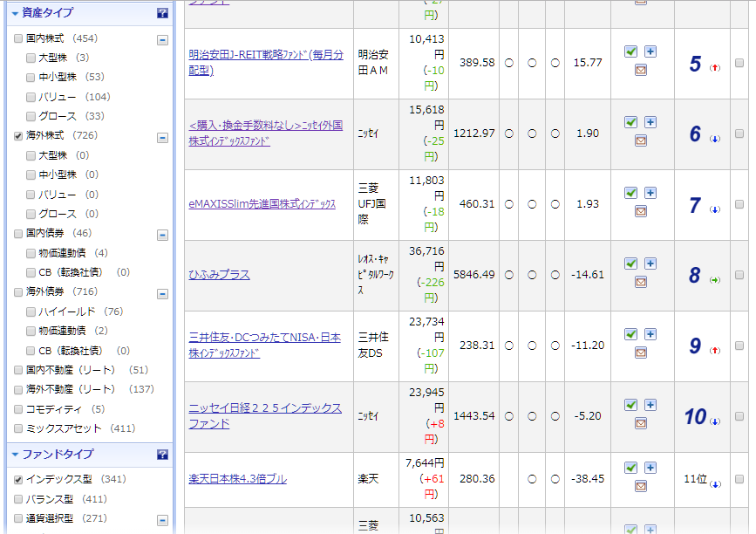Image resolution: width=756 pixels, height=534 pixels.
Task: Click green check icon in 明治安田J-REIT row
Action: coord(630,51)
